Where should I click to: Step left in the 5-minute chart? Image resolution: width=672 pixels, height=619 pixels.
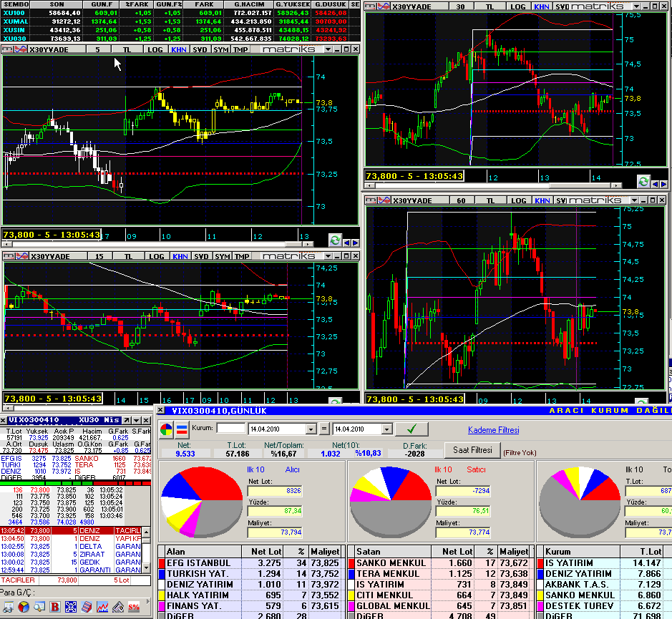point(346,243)
